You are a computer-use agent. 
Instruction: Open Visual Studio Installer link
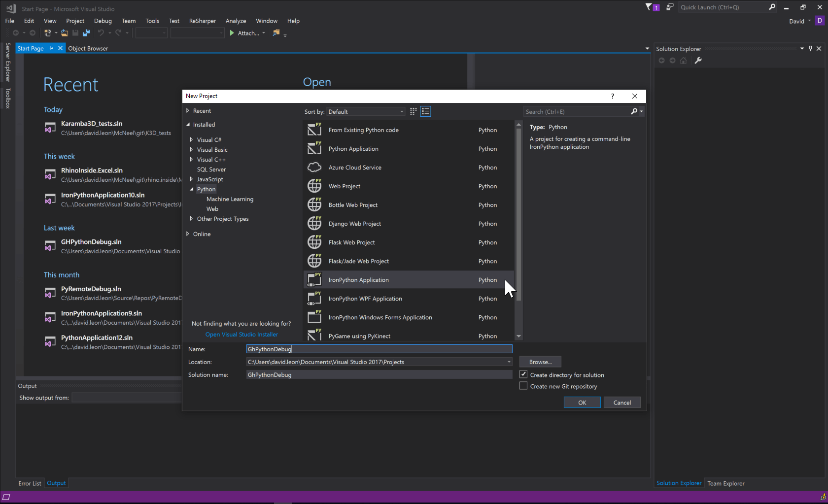coord(241,335)
